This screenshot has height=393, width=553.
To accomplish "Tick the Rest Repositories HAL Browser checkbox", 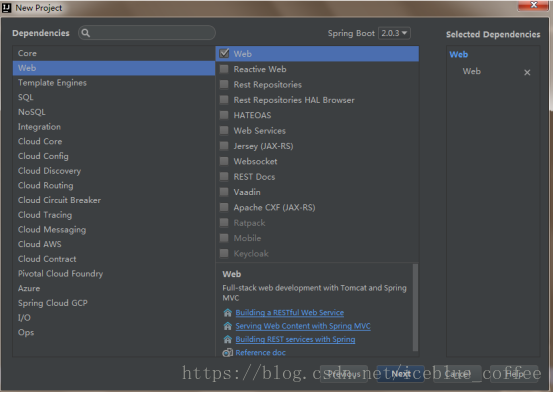I will point(224,100).
